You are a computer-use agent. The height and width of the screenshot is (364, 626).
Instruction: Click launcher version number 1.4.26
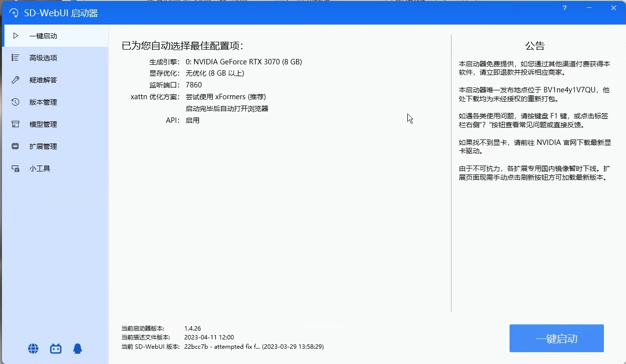tap(193, 328)
